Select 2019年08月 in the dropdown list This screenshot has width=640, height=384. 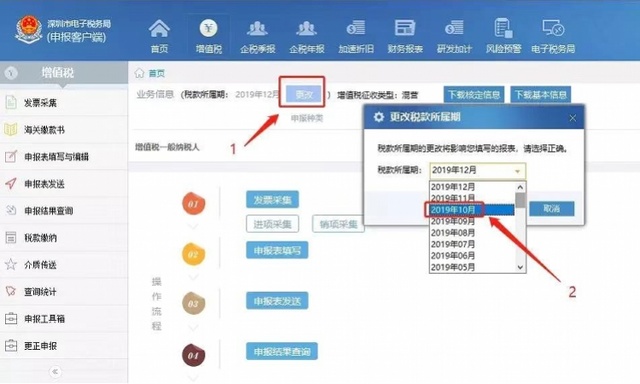coord(472,233)
